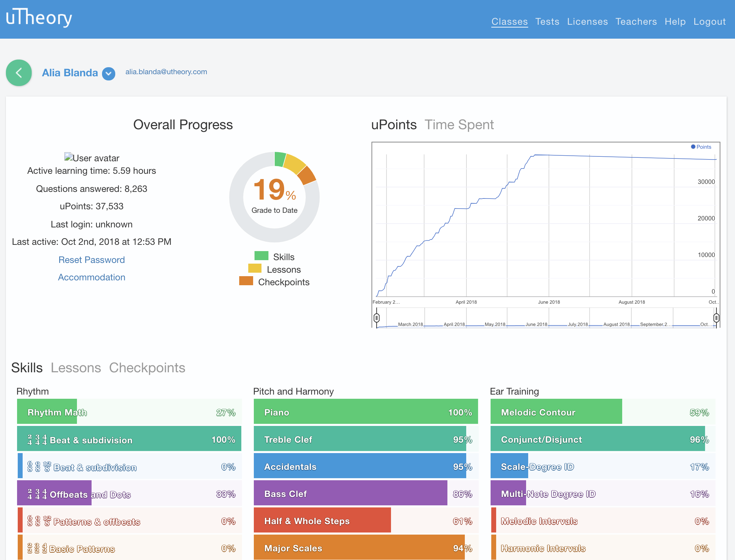Click the orange Checkpoints legend swatch
The height and width of the screenshot is (560, 735).
(246, 281)
